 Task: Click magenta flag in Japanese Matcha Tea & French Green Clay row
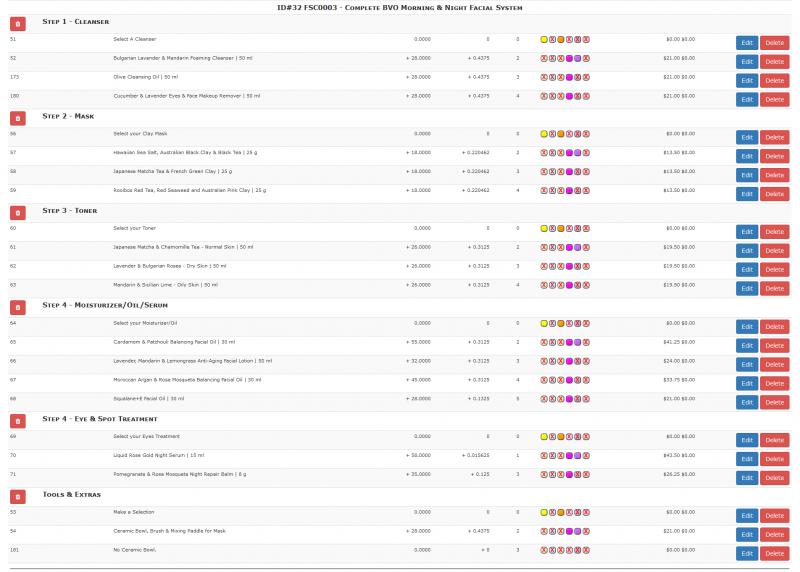(x=569, y=171)
